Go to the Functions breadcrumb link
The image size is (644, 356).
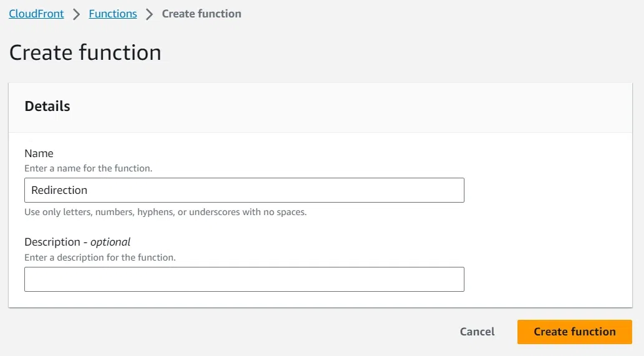point(113,14)
